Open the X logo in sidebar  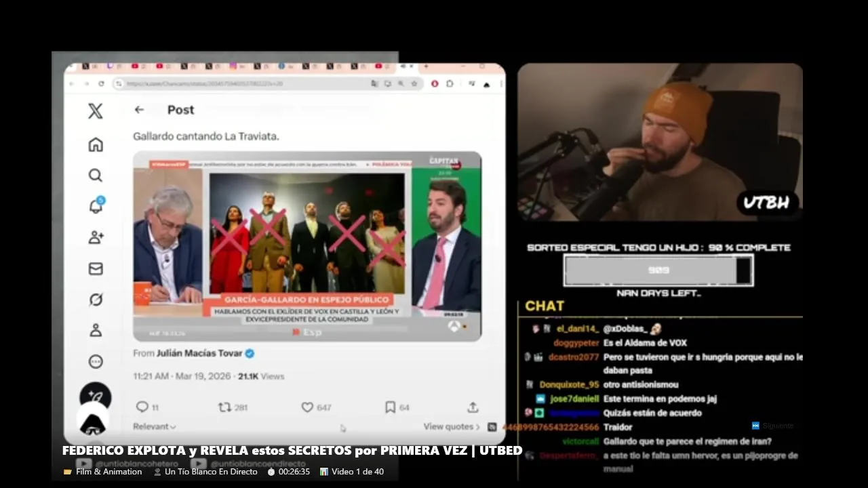click(96, 111)
